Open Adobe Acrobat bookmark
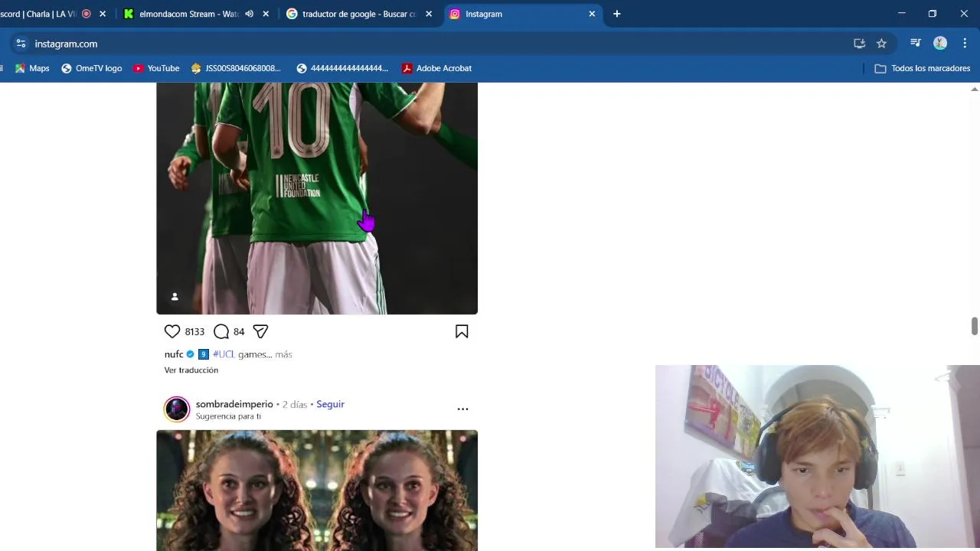The width and height of the screenshot is (980, 551). 436,68
